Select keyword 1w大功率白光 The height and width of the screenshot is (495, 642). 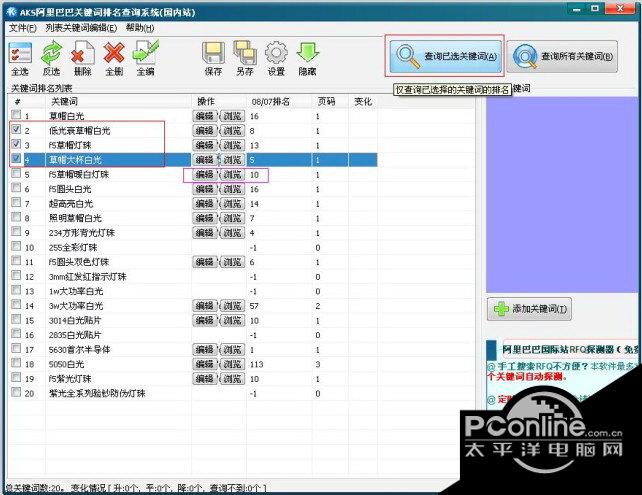click(x=76, y=292)
